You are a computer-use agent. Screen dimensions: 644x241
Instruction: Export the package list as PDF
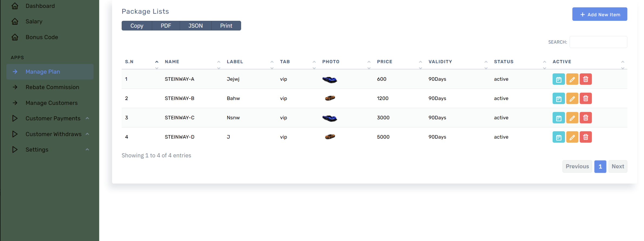pyautogui.click(x=166, y=26)
